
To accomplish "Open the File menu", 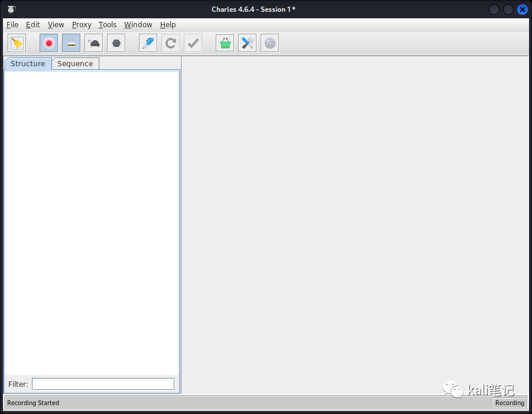I will pyautogui.click(x=12, y=25).
